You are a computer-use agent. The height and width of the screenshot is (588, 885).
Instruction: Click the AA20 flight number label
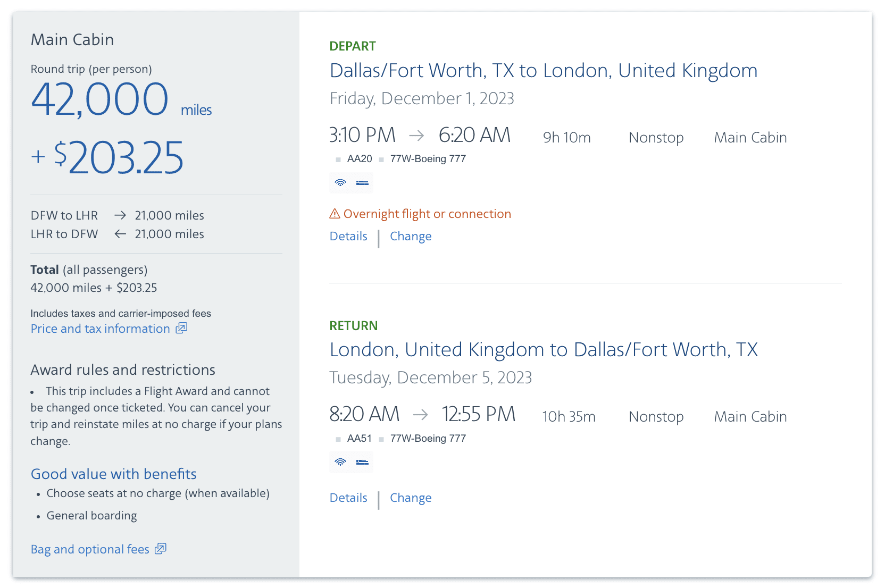[359, 158]
